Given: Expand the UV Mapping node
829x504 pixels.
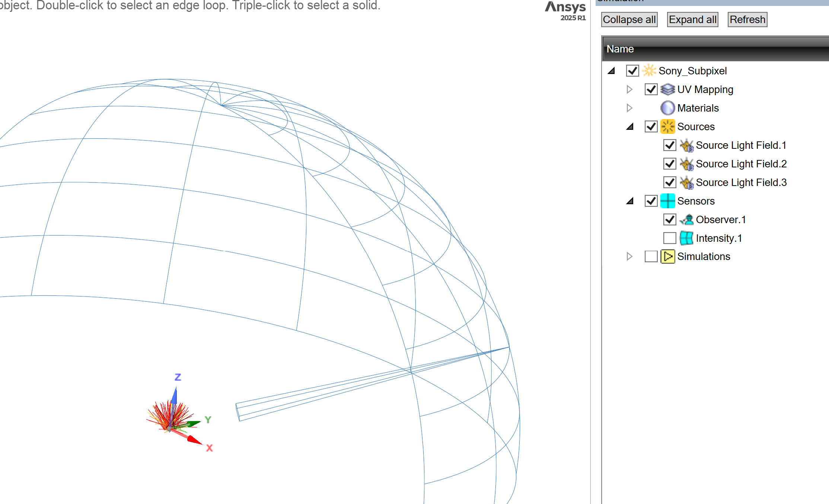Looking at the screenshot, I should pyautogui.click(x=629, y=89).
